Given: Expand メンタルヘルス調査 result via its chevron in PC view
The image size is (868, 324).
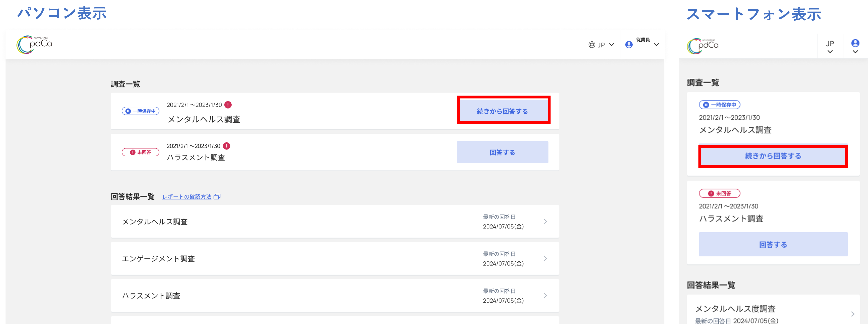Looking at the screenshot, I should [x=546, y=221].
